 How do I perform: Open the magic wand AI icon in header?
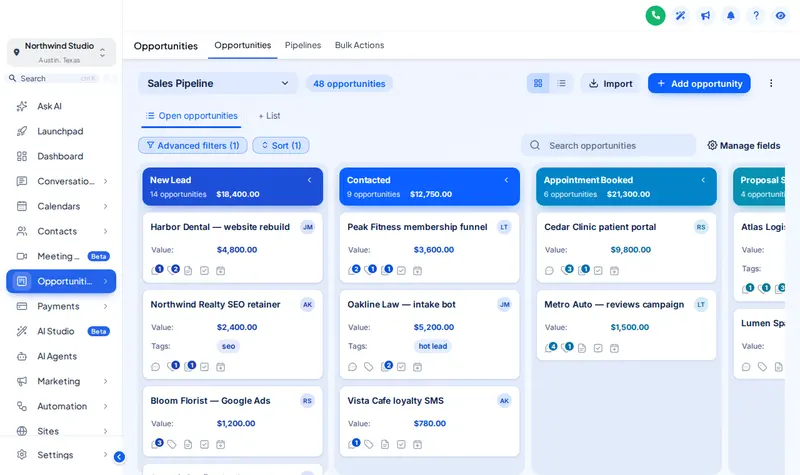pos(680,16)
